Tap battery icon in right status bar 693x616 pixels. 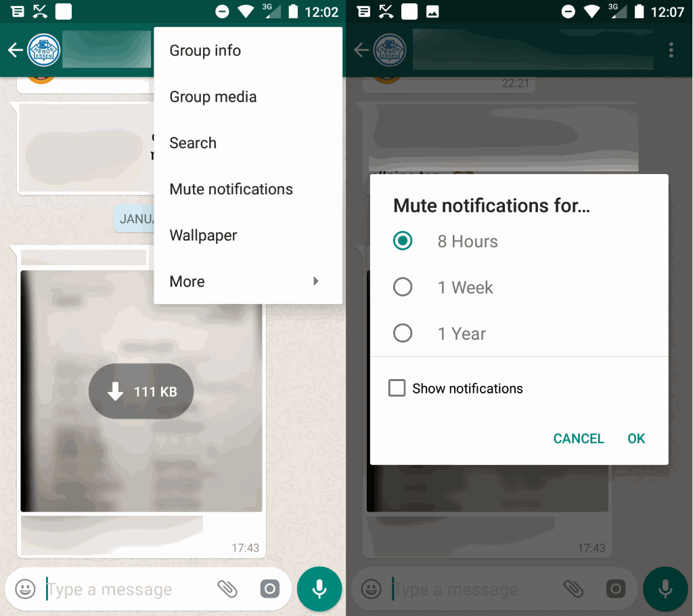click(x=639, y=12)
